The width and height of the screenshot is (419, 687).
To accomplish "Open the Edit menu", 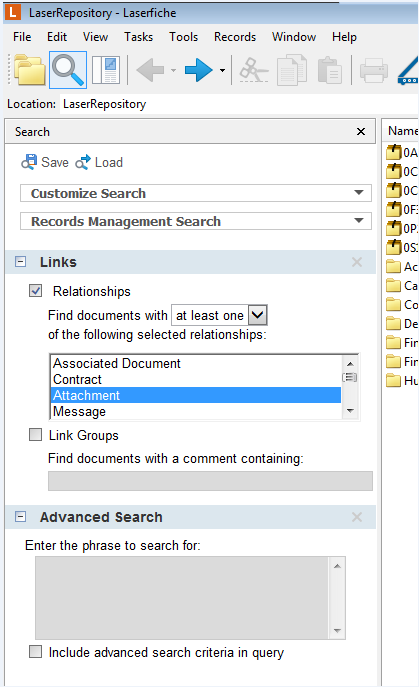I will [x=57, y=37].
